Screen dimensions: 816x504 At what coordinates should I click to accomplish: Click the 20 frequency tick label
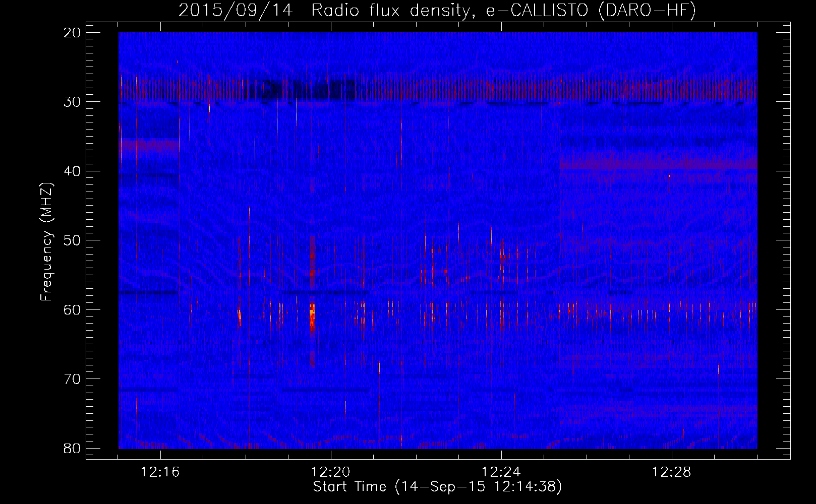point(73,33)
